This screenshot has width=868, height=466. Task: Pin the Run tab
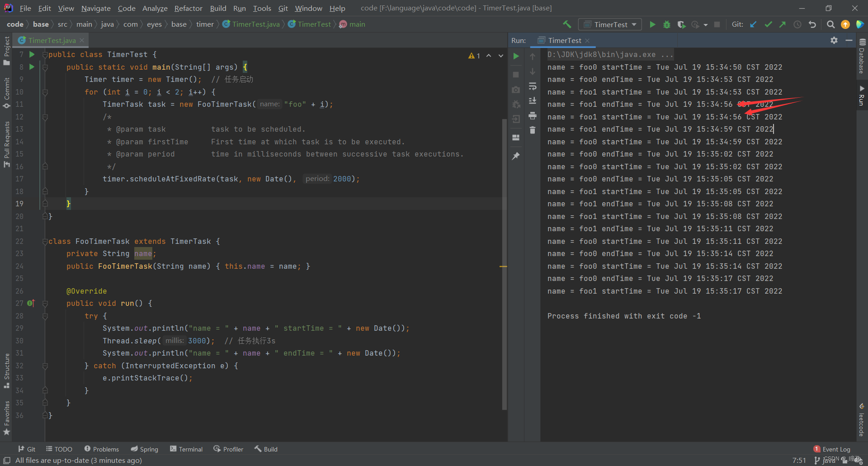(x=516, y=156)
